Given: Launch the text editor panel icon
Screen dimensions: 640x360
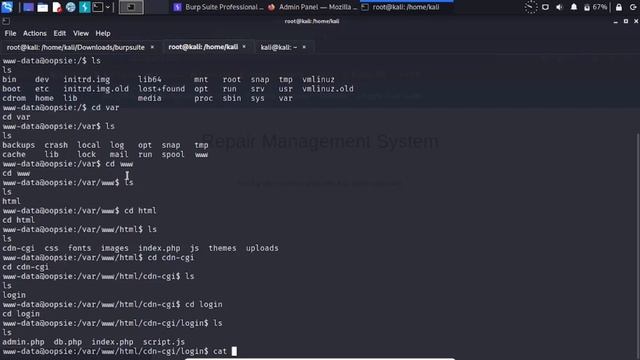Looking at the screenshot, I should [x=57, y=7].
